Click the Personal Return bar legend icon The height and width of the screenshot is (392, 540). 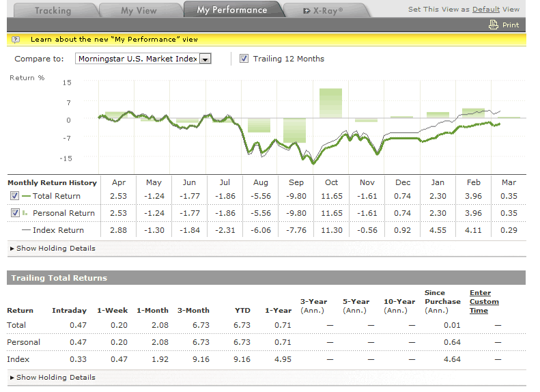27,213
